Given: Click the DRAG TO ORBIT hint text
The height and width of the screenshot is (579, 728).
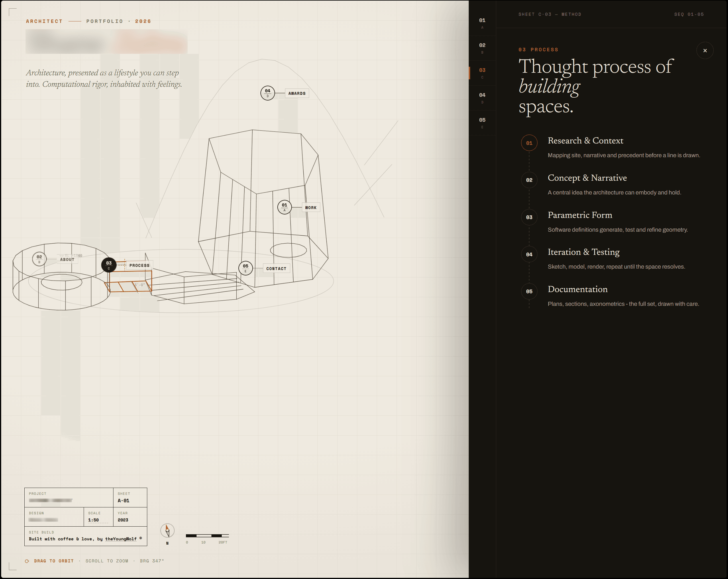Looking at the screenshot, I should click(54, 561).
